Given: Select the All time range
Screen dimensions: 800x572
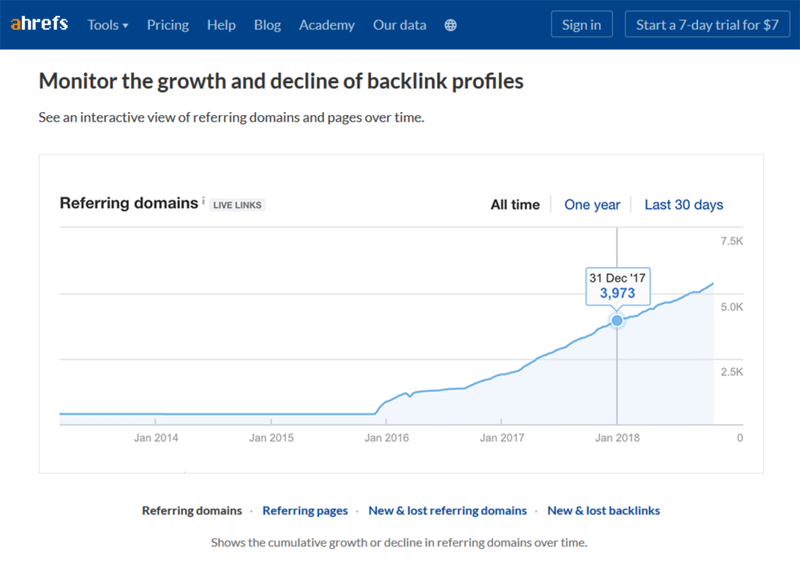Looking at the screenshot, I should click(x=515, y=205).
